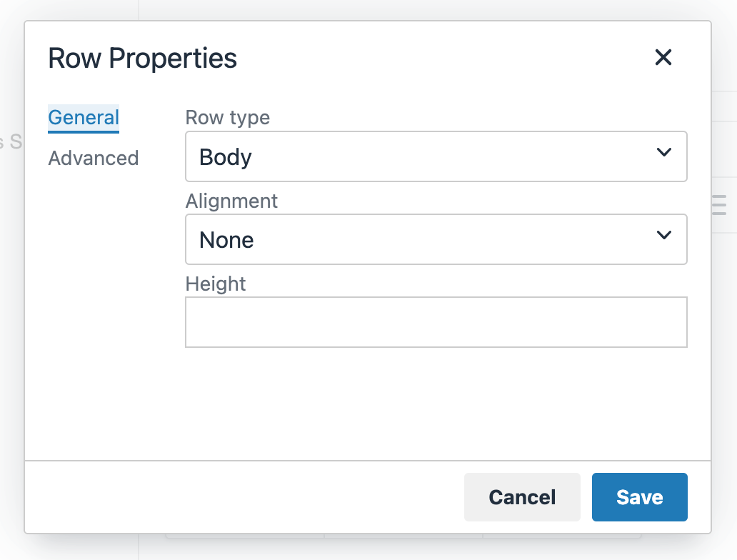
Task: Click the Row type chevron arrow
Action: click(663, 152)
